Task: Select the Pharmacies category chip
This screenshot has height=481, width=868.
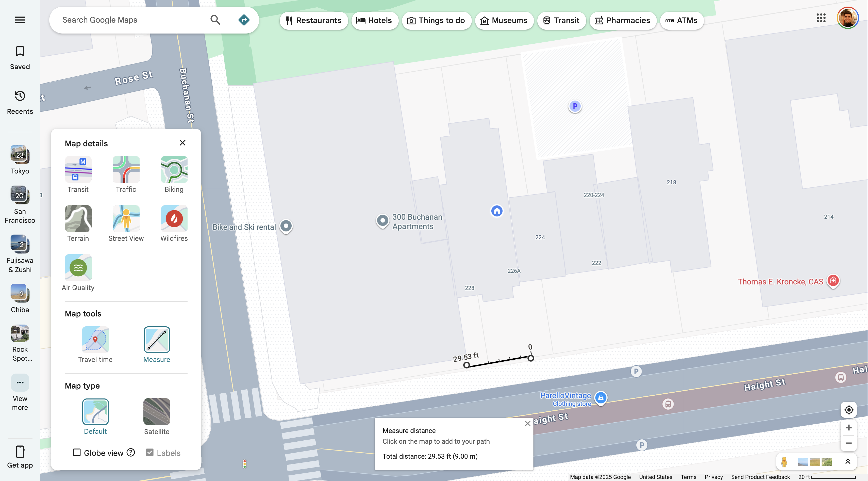Action: click(623, 21)
